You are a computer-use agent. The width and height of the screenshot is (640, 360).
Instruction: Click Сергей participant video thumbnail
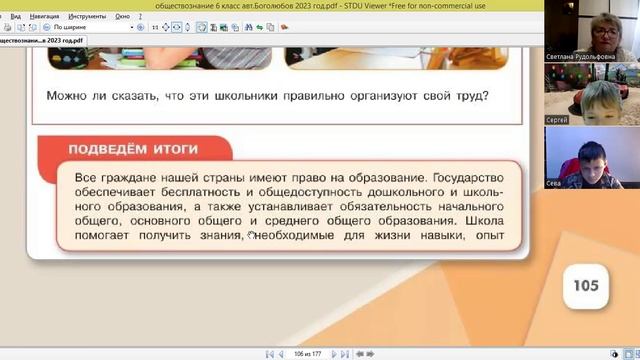tap(592, 94)
